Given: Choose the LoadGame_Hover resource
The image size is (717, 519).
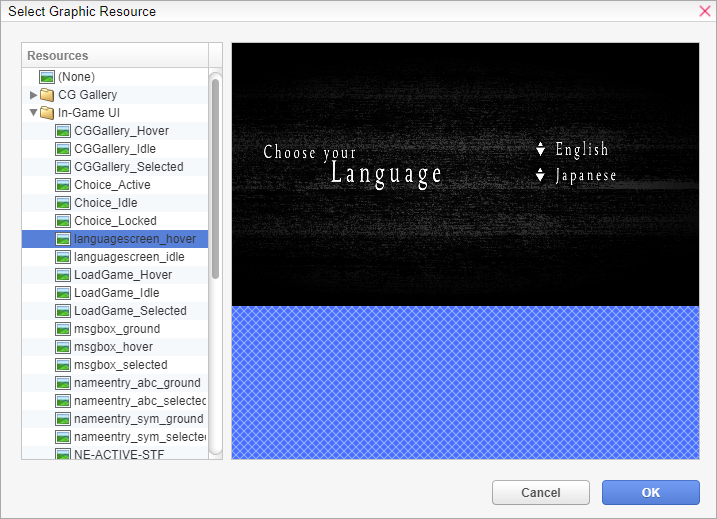Looking at the screenshot, I should point(123,275).
